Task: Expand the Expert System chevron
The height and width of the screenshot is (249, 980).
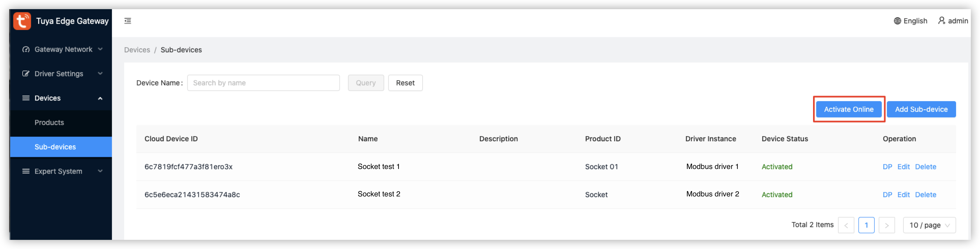Action: 100,171
